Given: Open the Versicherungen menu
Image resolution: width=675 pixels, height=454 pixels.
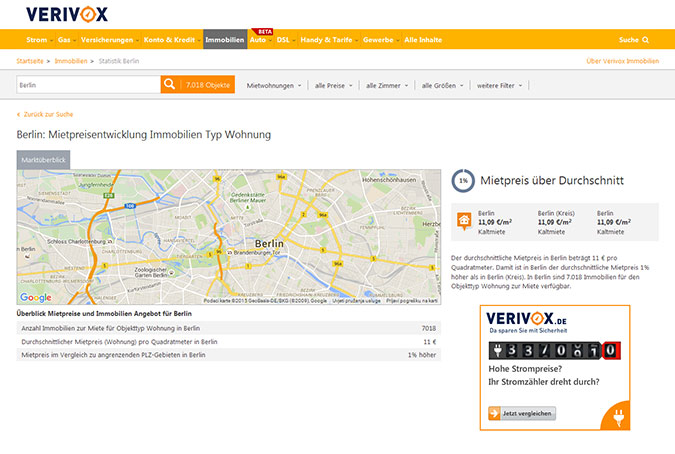Looking at the screenshot, I should 109,40.
